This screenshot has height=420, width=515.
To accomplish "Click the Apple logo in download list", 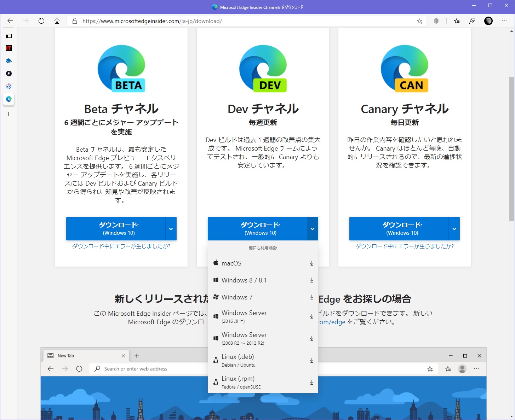I will click(x=216, y=263).
